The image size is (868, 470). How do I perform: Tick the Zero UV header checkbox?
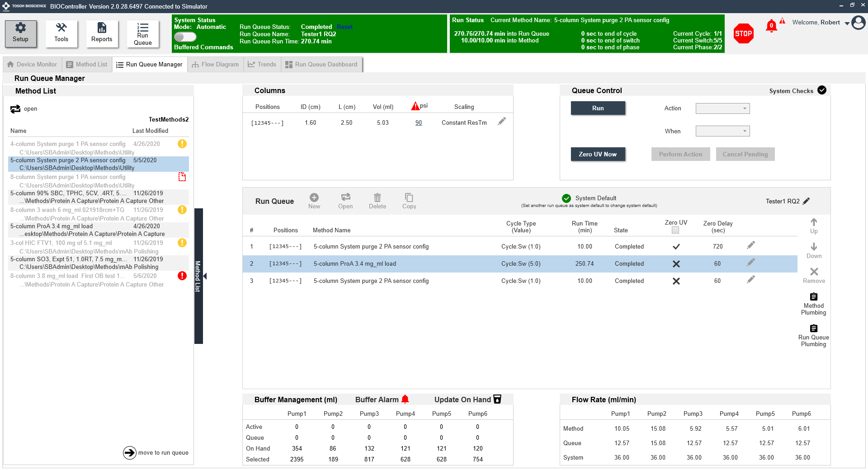point(675,230)
